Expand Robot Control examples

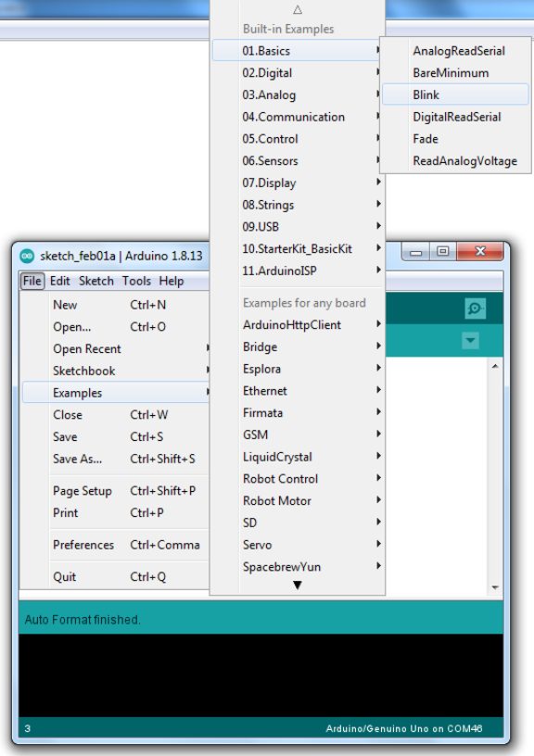296,479
